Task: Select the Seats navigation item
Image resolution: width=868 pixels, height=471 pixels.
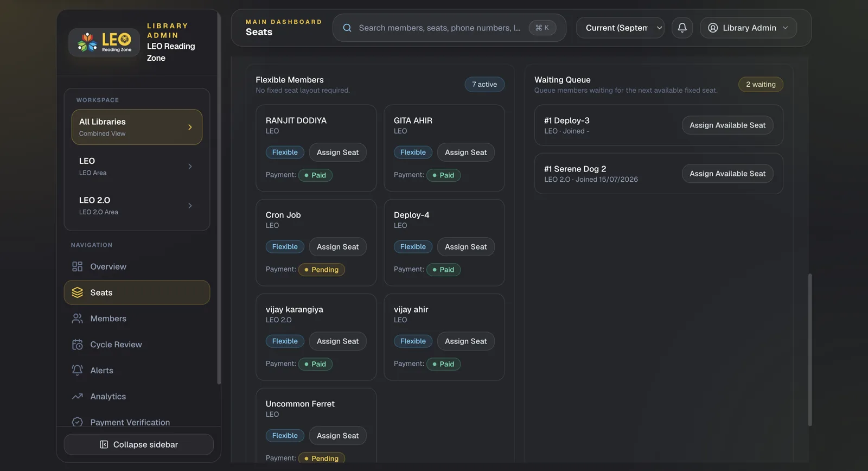Action: [x=137, y=292]
